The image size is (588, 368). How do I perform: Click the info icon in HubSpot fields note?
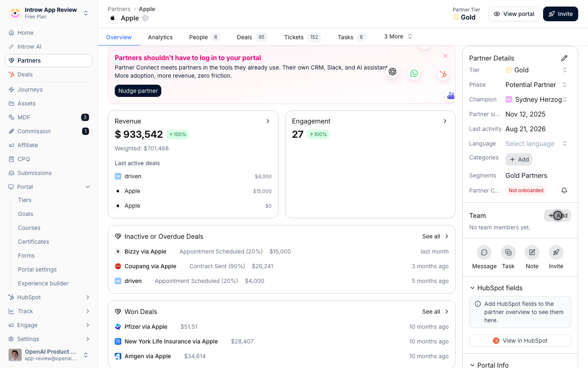pyautogui.click(x=478, y=304)
